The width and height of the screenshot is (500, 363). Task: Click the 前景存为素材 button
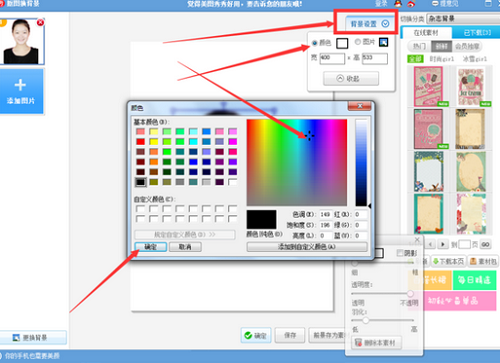[329, 335]
